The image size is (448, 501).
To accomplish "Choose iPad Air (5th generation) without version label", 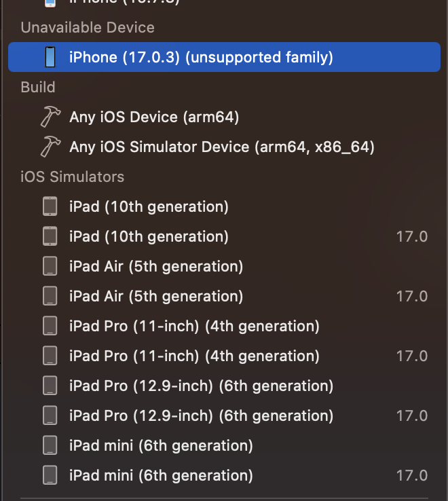I will tap(224, 266).
